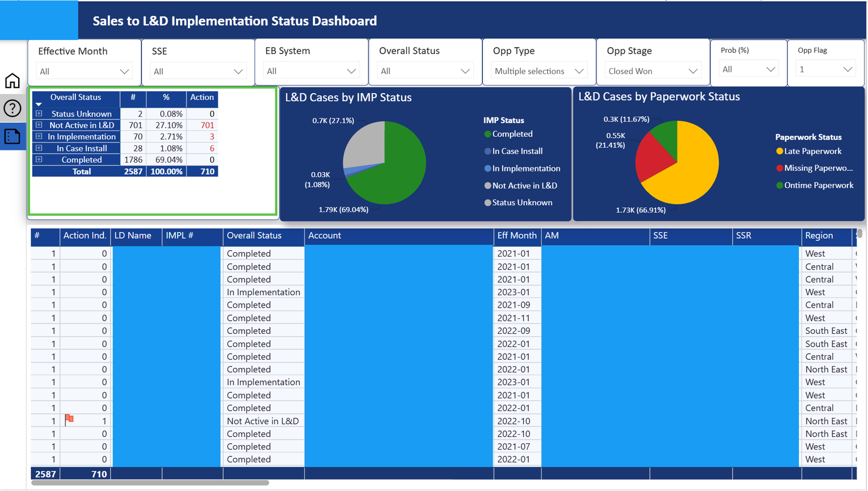Expand the In Case Install row
Viewport: 868px width, 491px height.
[x=39, y=148]
